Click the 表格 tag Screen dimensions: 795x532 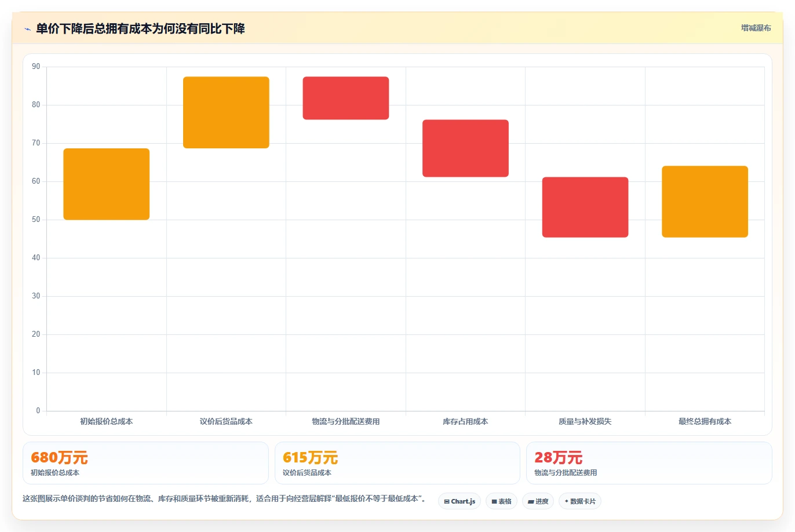click(501, 501)
